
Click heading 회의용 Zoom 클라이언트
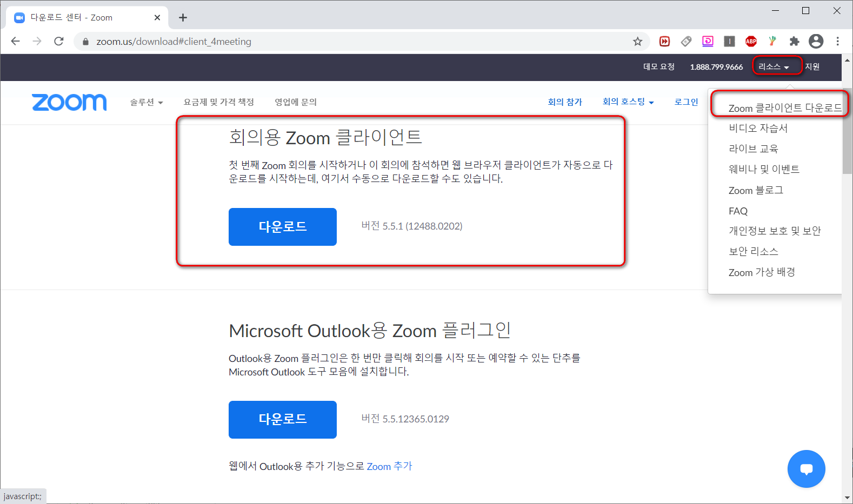tap(325, 137)
